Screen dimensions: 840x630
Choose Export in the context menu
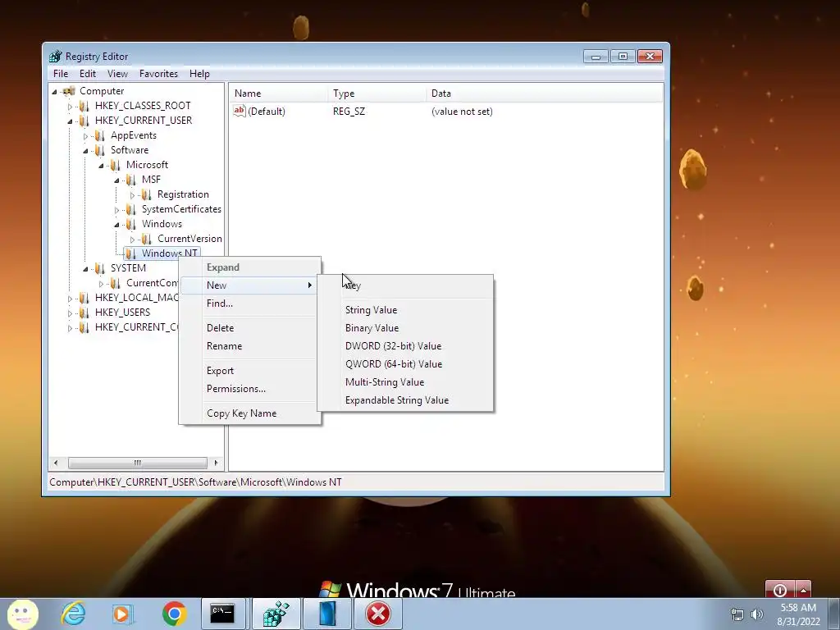[x=249, y=371]
